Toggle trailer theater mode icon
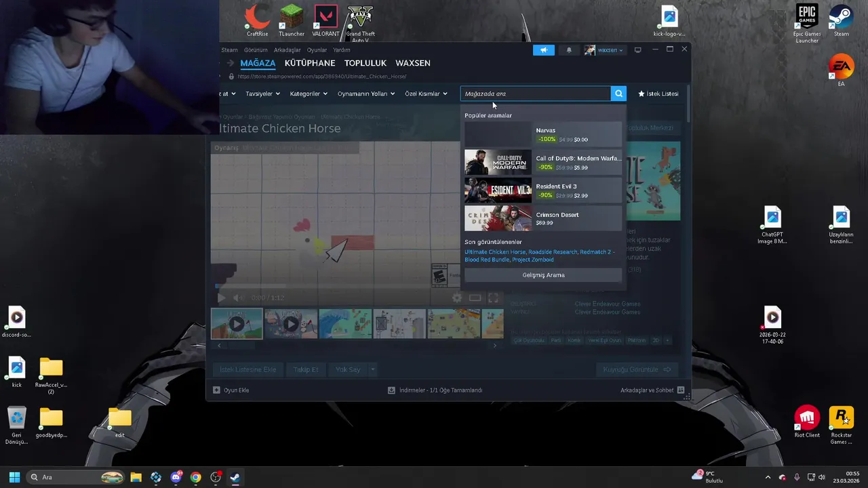The width and height of the screenshot is (868, 488). click(x=475, y=298)
